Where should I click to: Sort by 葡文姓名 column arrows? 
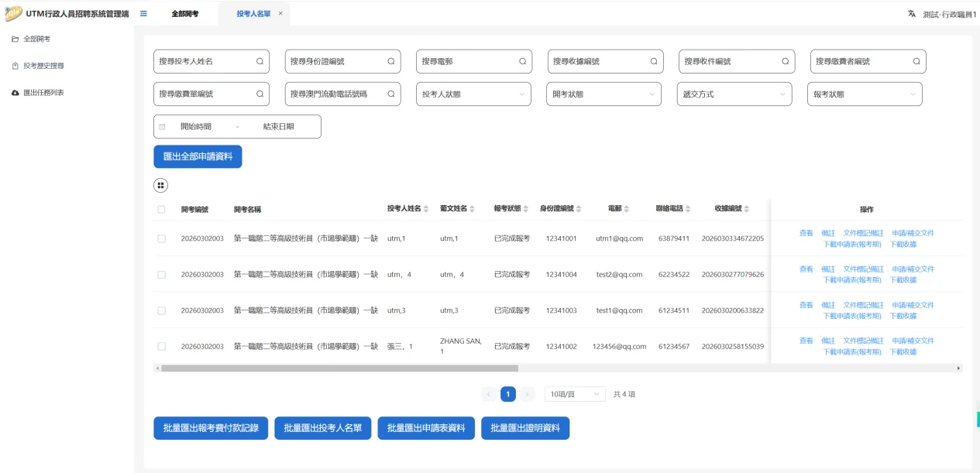click(x=473, y=209)
